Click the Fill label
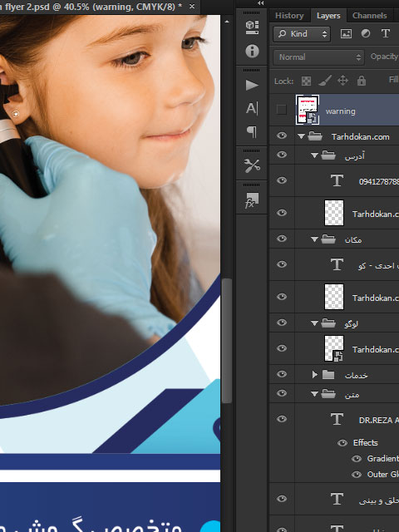This screenshot has height=532, width=399. [x=393, y=80]
